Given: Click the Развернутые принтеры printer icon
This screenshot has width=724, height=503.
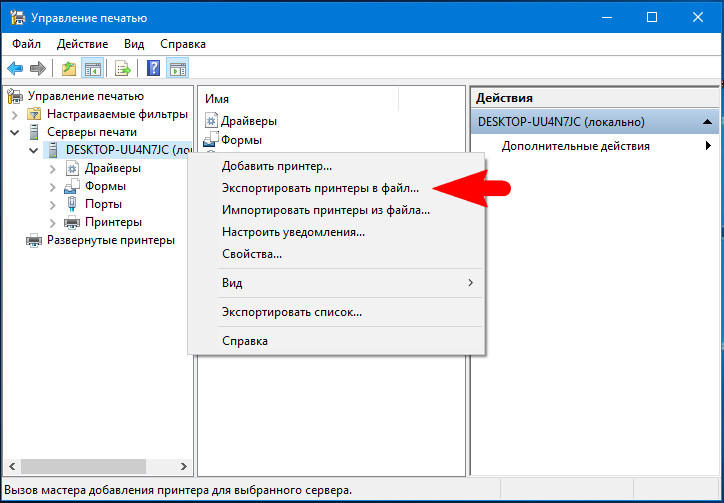Looking at the screenshot, I should coord(34,240).
